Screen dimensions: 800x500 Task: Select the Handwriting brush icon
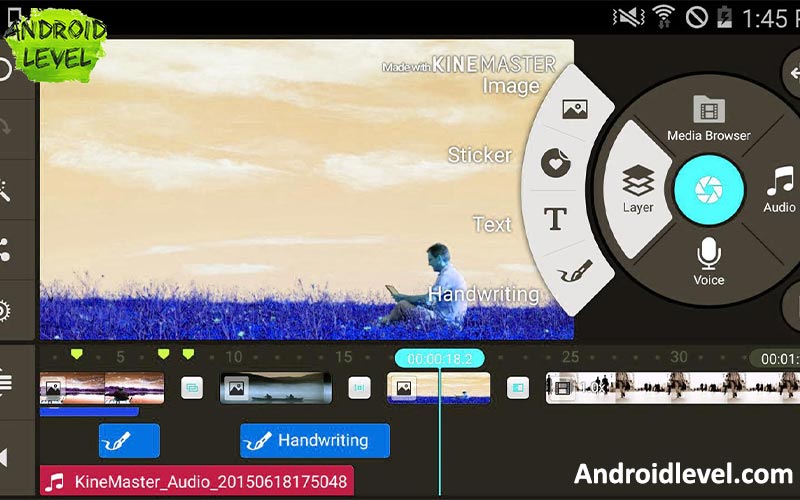coord(575,272)
